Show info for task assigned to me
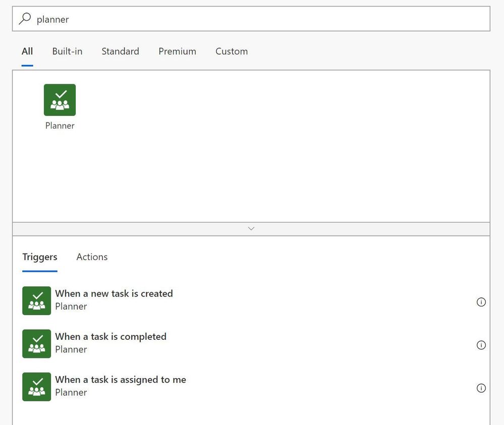 [x=481, y=388]
